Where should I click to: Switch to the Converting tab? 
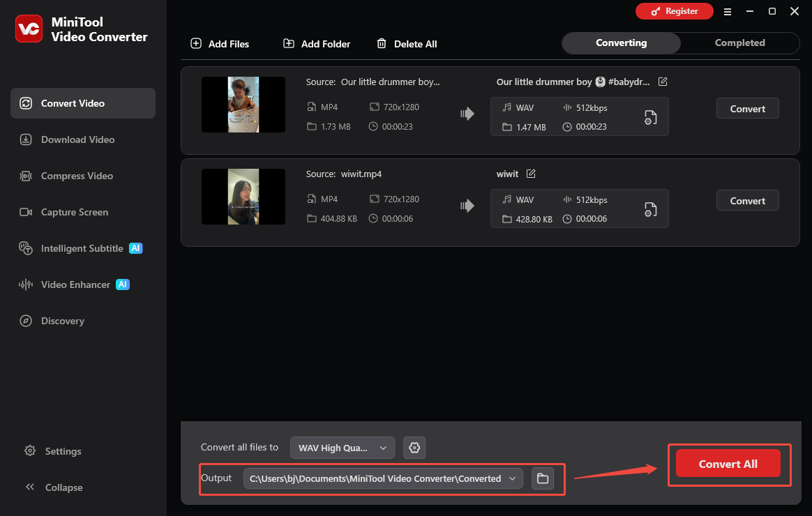point(622,43)
